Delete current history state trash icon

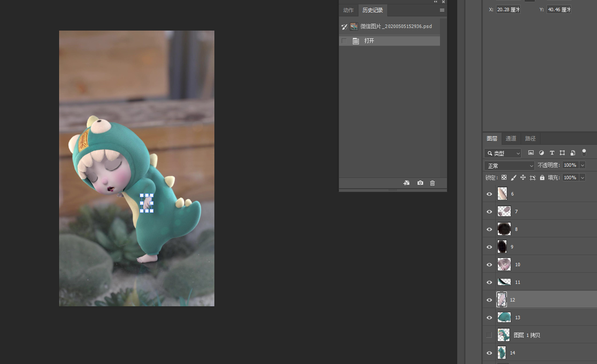(433, 183)
